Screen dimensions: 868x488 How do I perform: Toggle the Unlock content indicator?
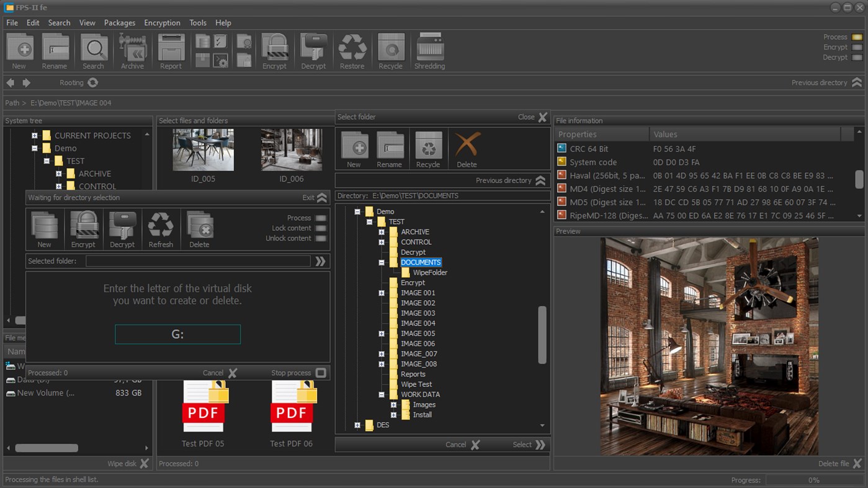(321, 239)
